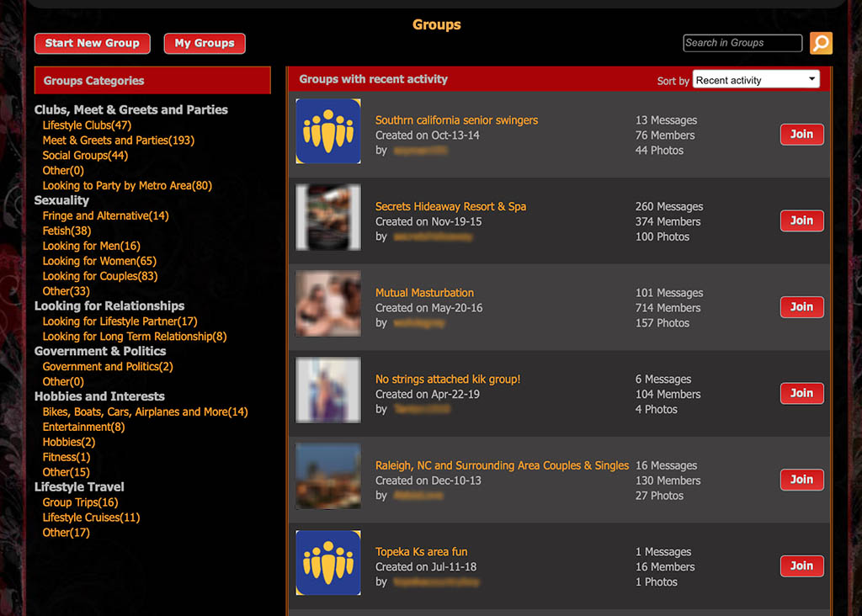Click the group icon for Southrn california senior swingers
Viewport: 862px width, 616px height.
tap(327, 131)
